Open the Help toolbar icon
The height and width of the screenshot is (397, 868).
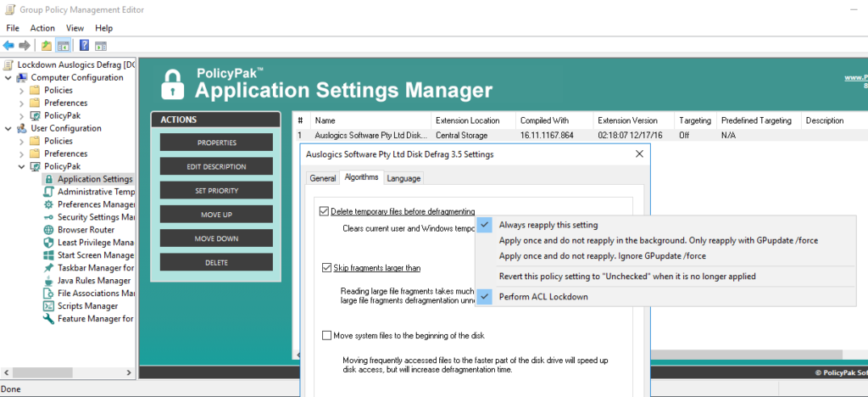coord(85,46)
